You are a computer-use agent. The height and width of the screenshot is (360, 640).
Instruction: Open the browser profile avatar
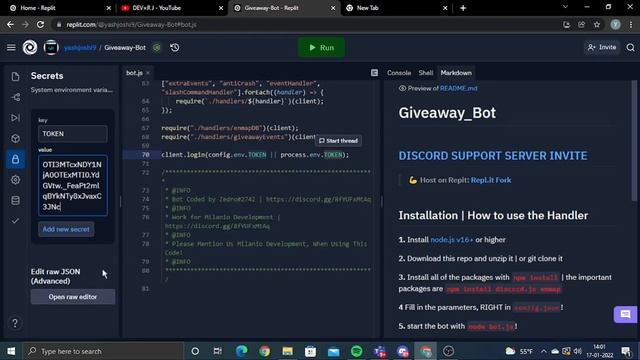point(616,25)
